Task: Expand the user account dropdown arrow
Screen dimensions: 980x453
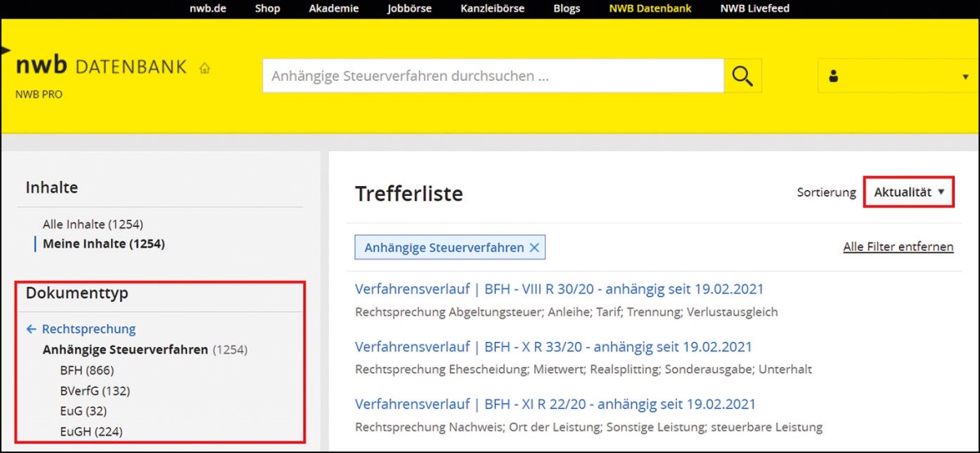Action: [964, 77]
